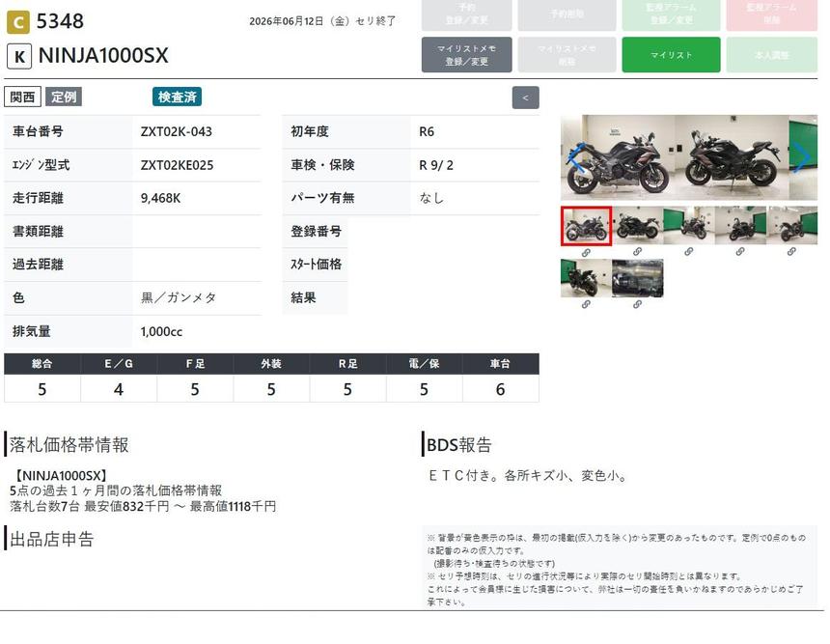Click the 予約 登録/変更 button
This screenshot has width=830, height=644.
coord(467,14)
